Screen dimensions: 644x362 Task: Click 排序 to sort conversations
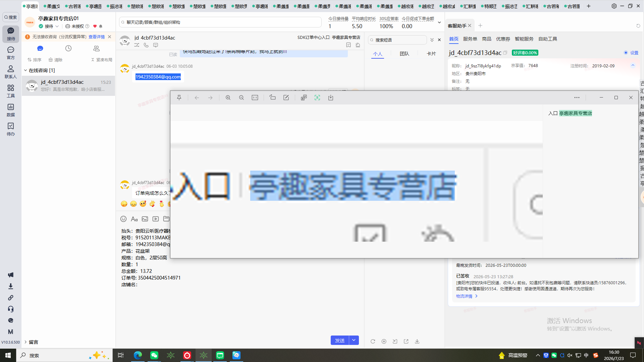pos(35,60)
